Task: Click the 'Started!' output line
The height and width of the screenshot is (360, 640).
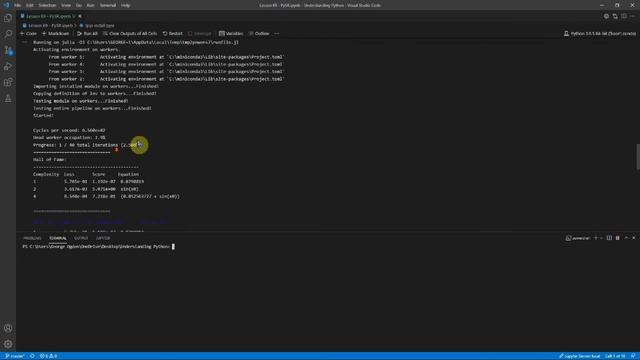Action: point(43,116)
